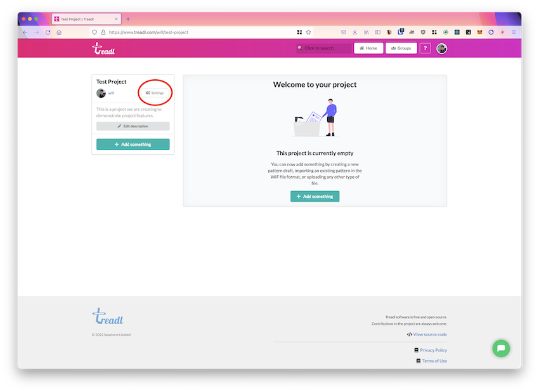Click the Treadl logo in the header
539x392 pixels.
pos(103,48)
